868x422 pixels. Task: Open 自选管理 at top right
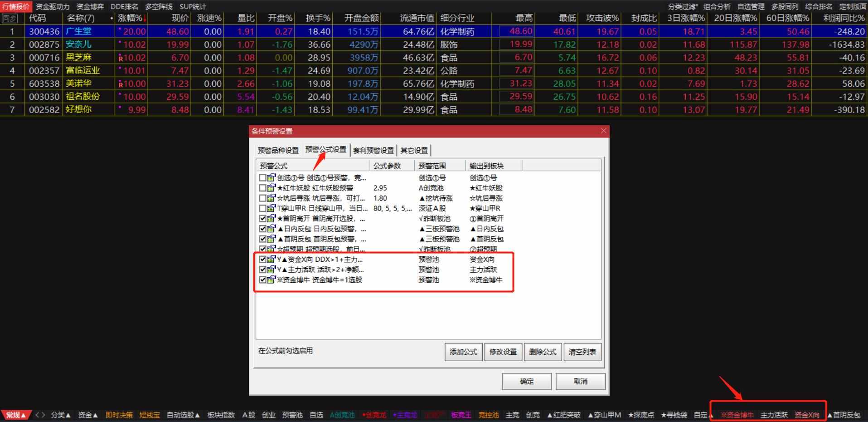(751, 6)
